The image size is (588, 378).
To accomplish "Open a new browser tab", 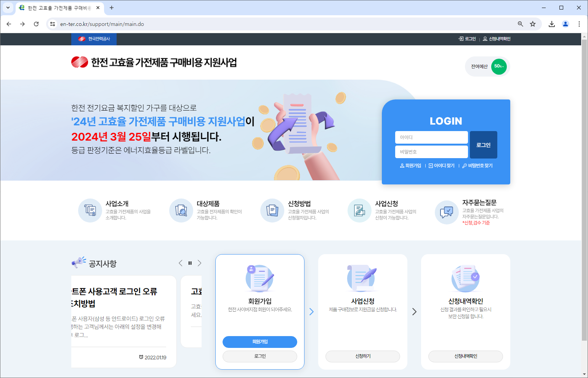I will click(x=112, y=8).
